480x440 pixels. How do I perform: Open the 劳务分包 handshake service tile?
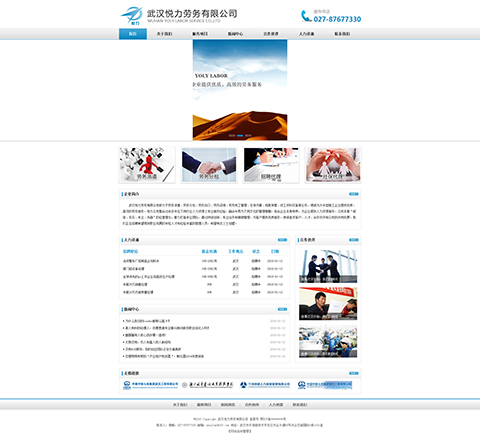click(209, 165)
